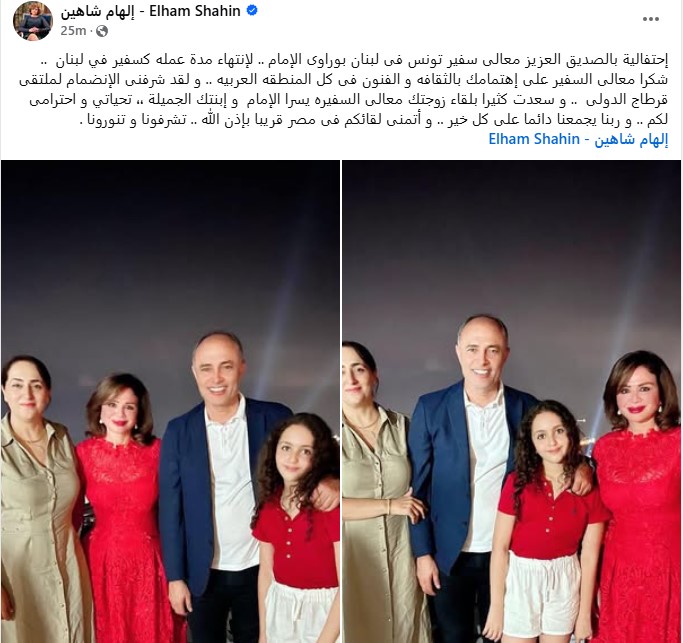Click the globe public privacy icon

[101, 31]
